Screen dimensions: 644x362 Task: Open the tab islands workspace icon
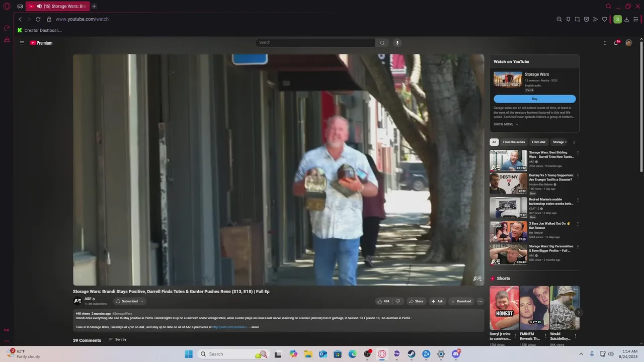tap(20, 7)
